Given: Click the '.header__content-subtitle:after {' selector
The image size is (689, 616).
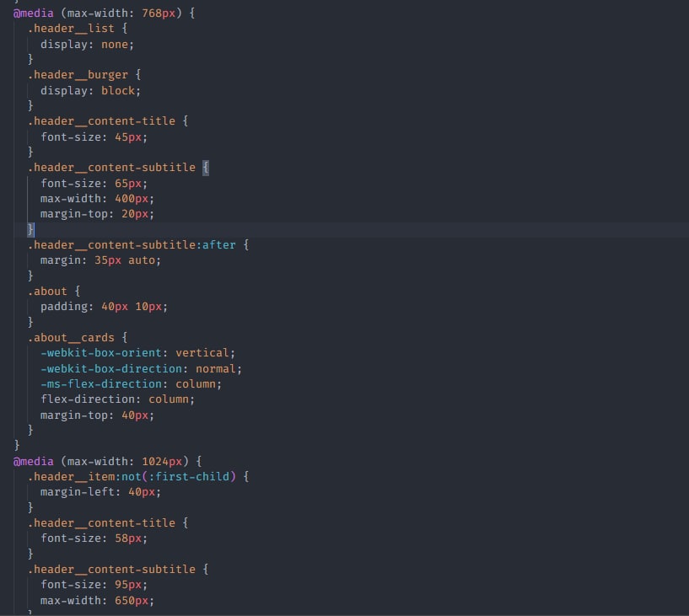Looking at the screenshot, I should coord(138,245).
